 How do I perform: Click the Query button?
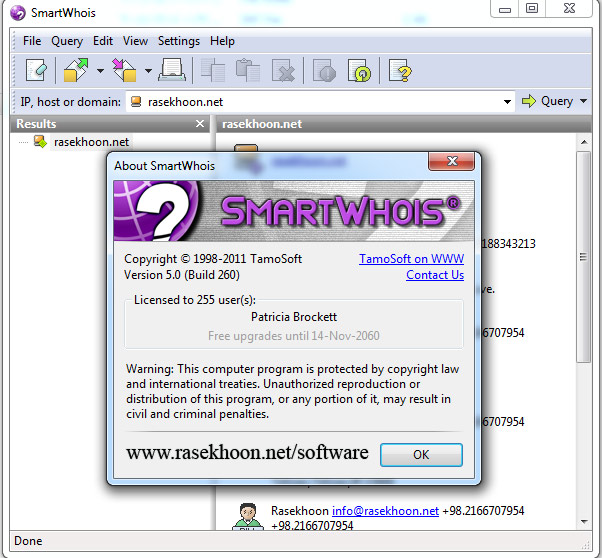coord(547,101)
